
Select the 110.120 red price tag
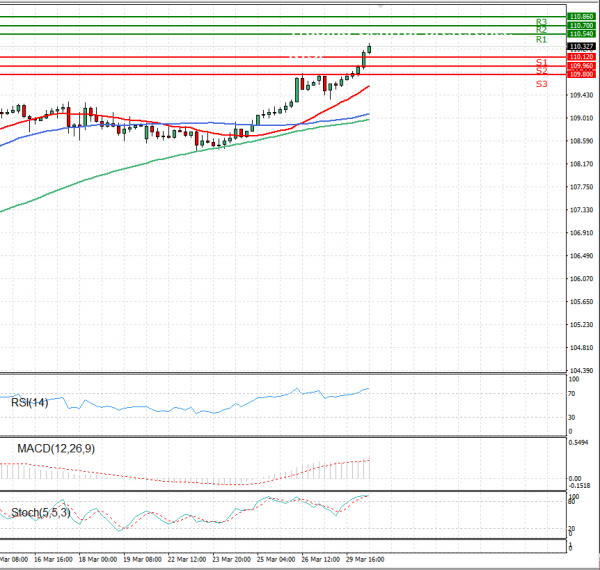[x=580, y=58]
